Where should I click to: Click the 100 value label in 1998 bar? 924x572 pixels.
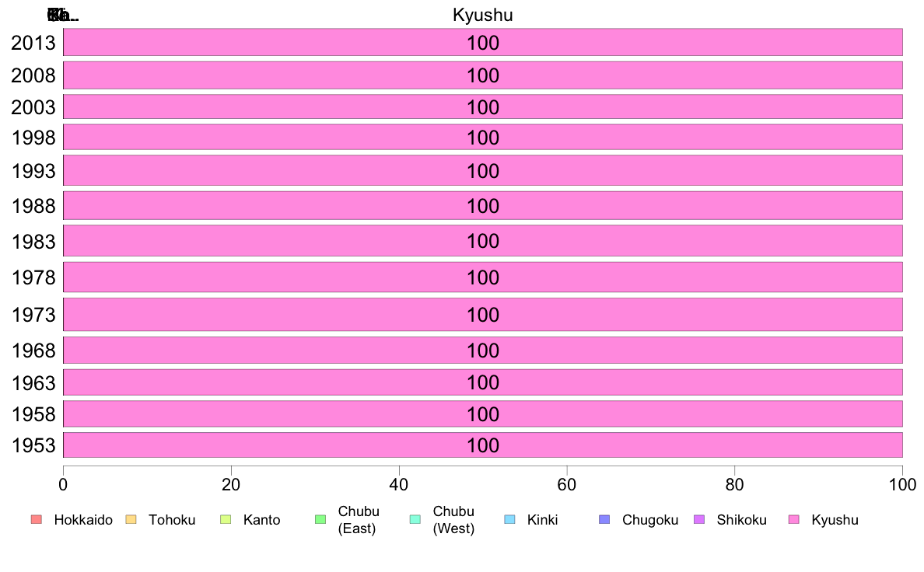coord(483,138)
